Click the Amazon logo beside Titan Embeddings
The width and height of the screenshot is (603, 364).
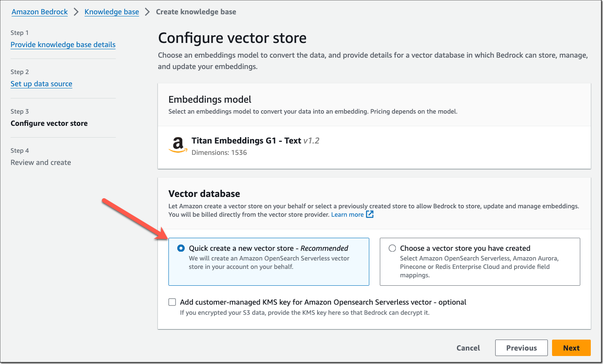click(177, 145)
